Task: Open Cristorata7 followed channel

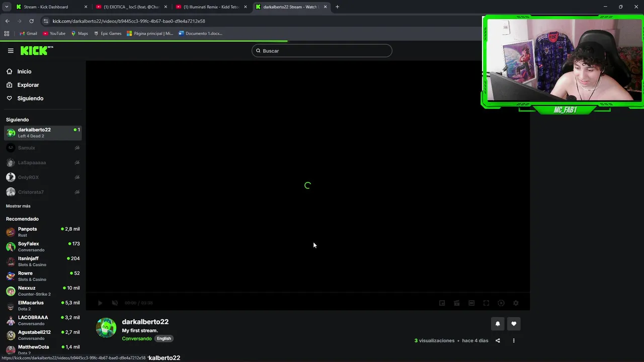Action: (x=43, y=192)
